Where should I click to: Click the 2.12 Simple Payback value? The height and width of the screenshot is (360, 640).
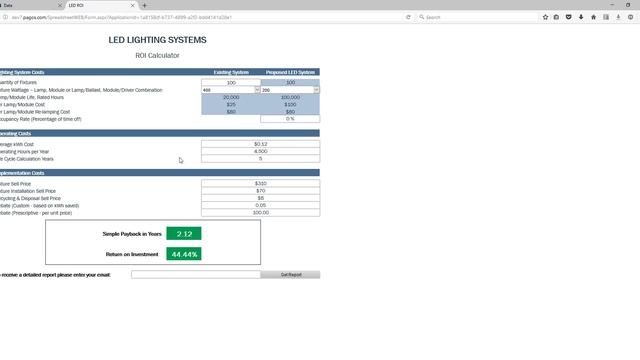coord(184,233)
